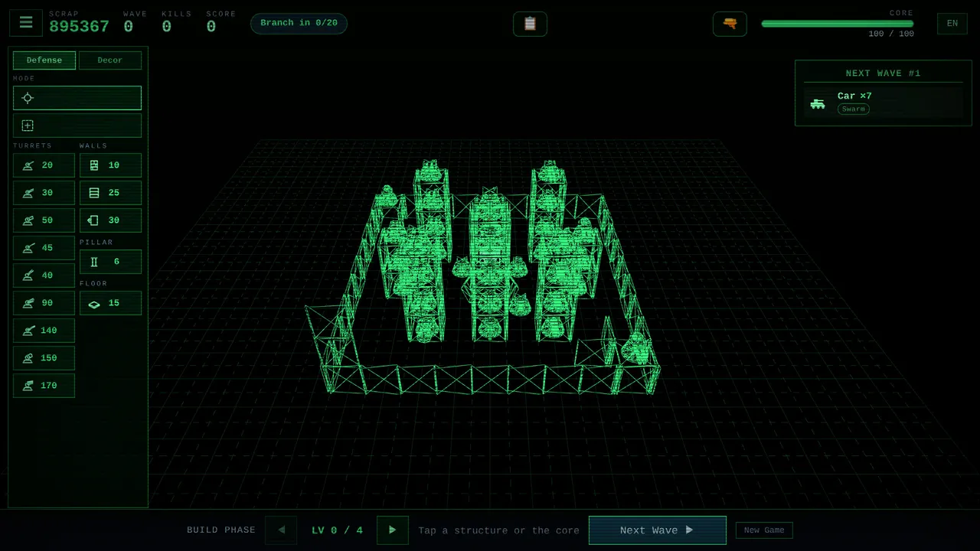Select the turret costing 90
Screen dimensions: 980x551
(x=44, y=303)
